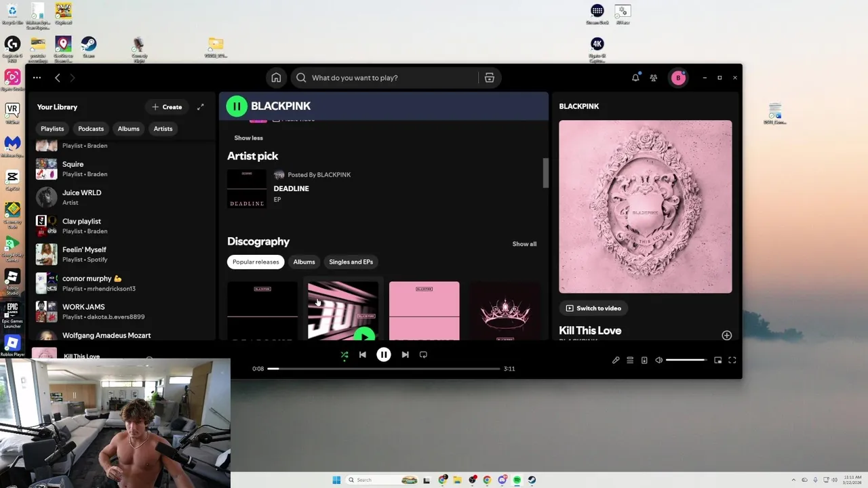Open the Windows Start menu

coord(336,480)
